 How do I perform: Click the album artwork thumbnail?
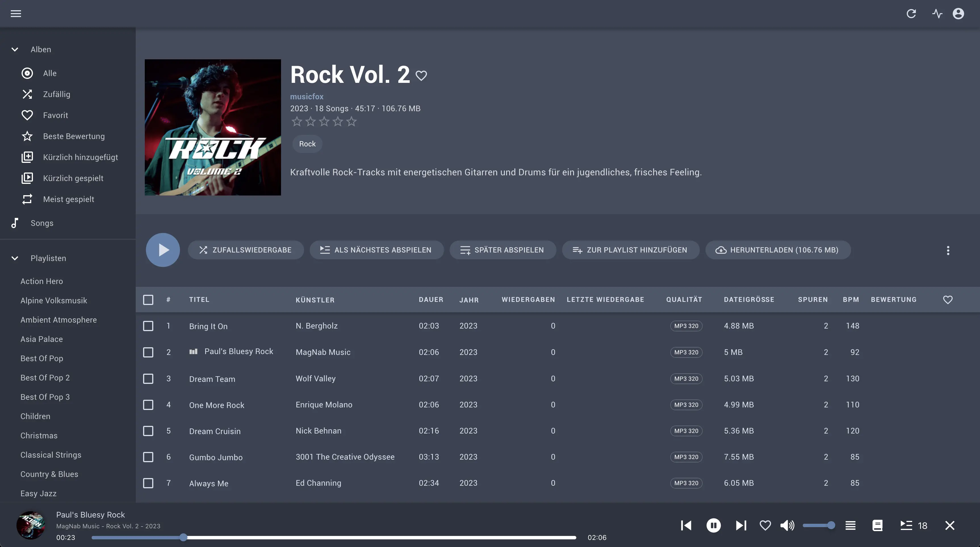(31, 525)
